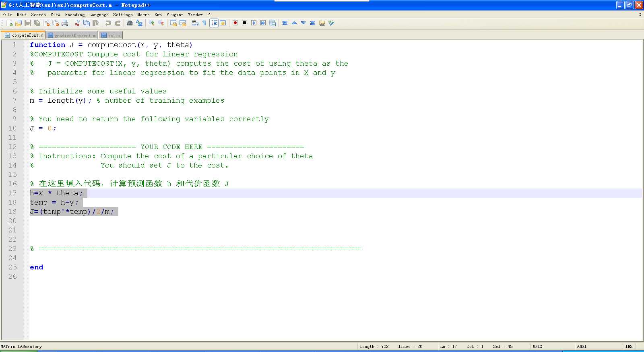Image resolution: width=644 pixels, height=352 pixels.
Task: Click the Open file toolbar icon
Action: coord(19,23)
